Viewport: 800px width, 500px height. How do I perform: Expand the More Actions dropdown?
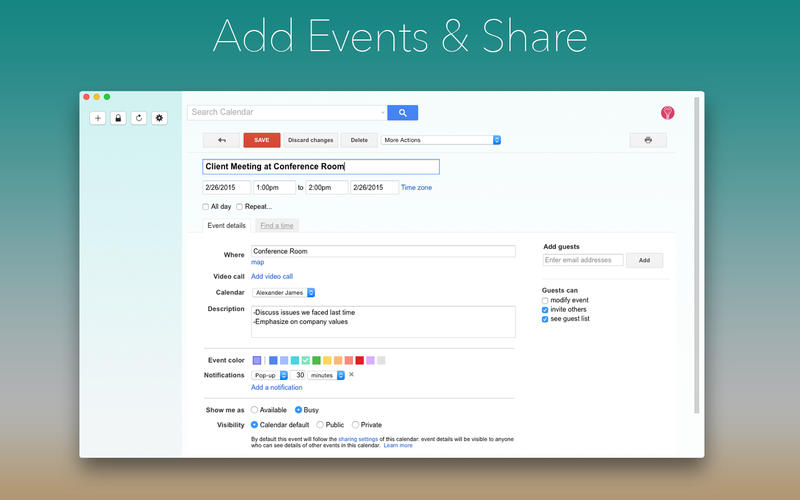click(441, 140)
